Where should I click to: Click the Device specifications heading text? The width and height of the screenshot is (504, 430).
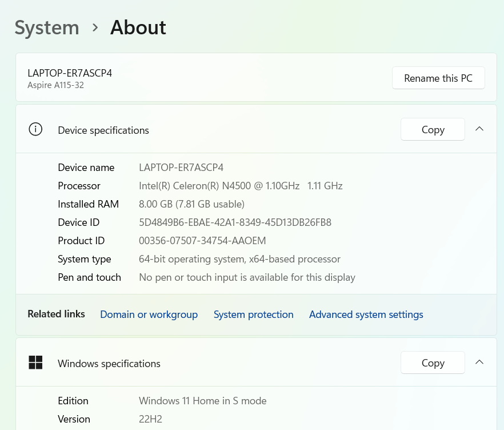coord(103,130)
